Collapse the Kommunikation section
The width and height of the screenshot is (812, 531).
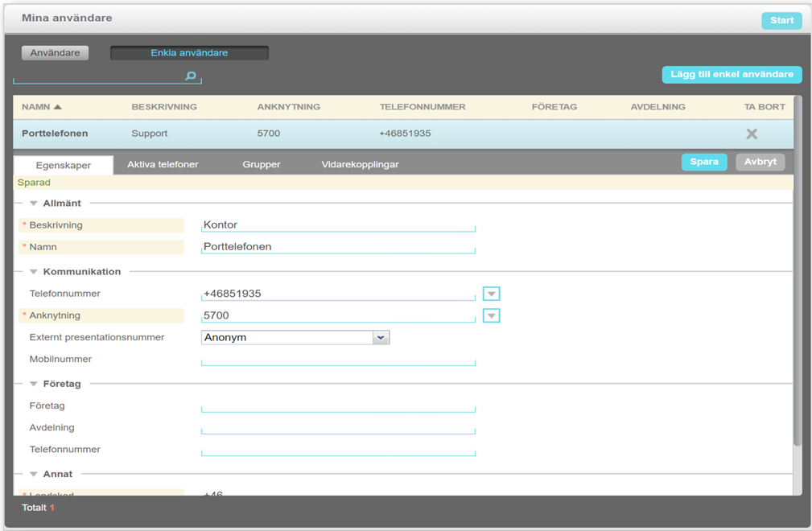point(34,272)
